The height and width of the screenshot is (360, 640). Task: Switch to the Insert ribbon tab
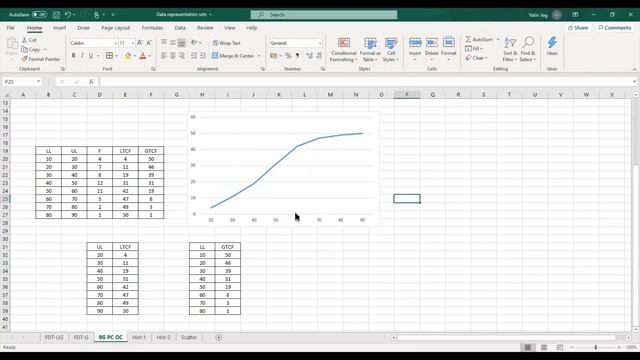coord(59,28)
